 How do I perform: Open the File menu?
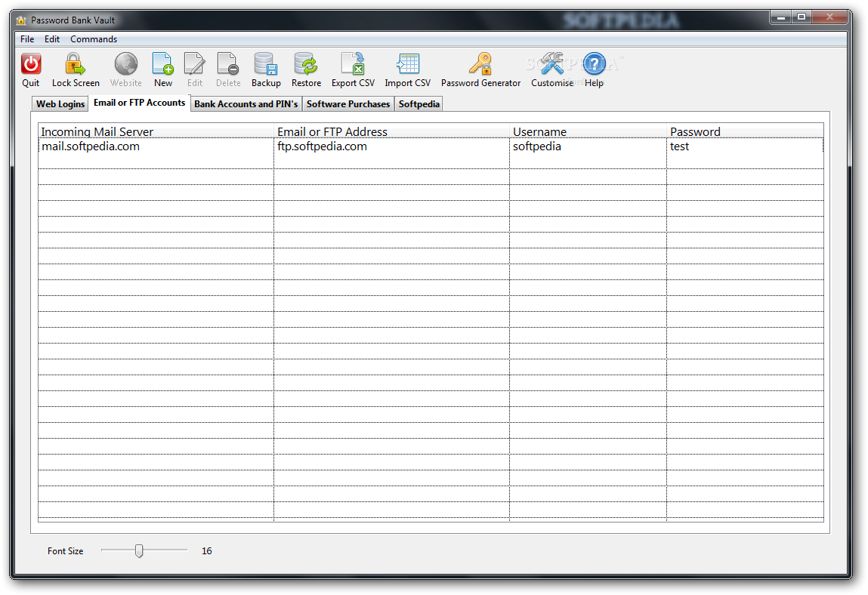pos(27,39)
